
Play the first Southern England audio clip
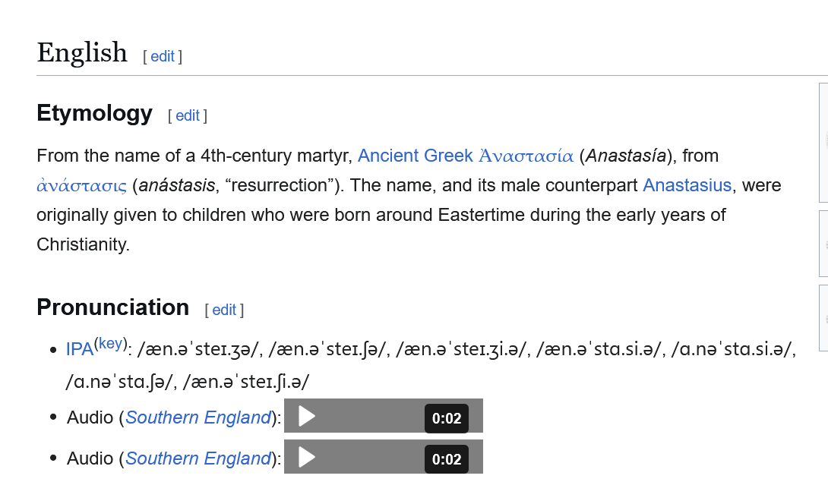[x=307, y=417]
